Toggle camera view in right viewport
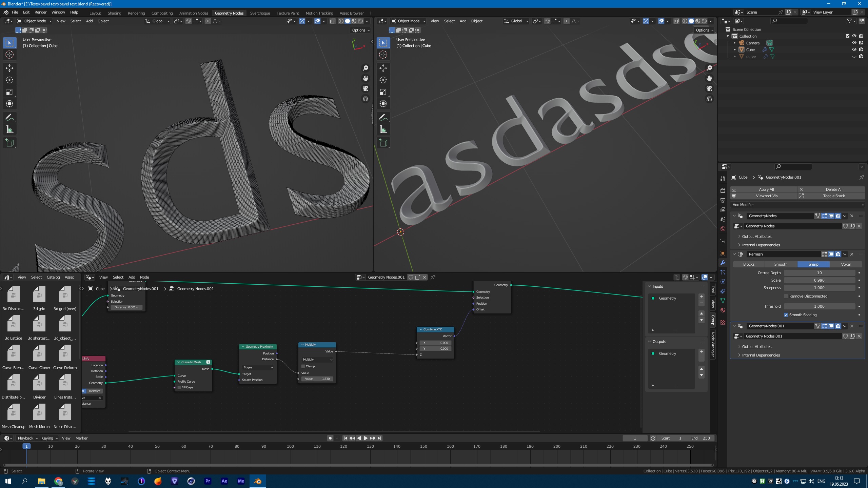The height and width of the screenshot is (488, 868). pyautogui.click(x=709, y=88)
